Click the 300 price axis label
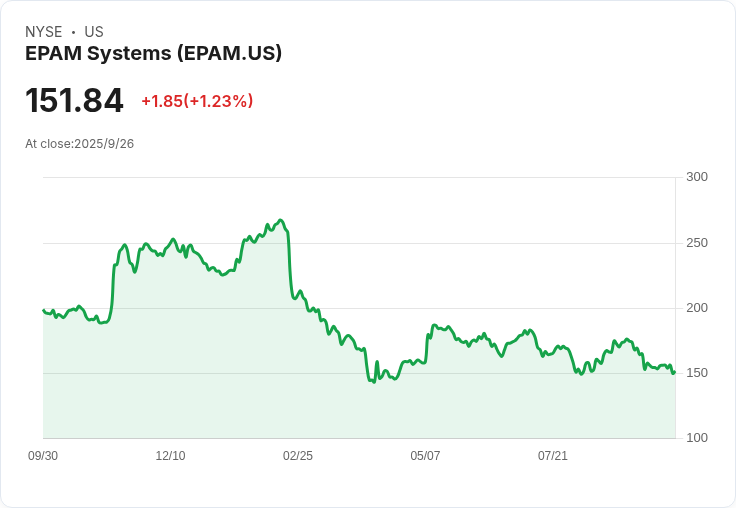736x508 pixels. click(x=697, y=177)
